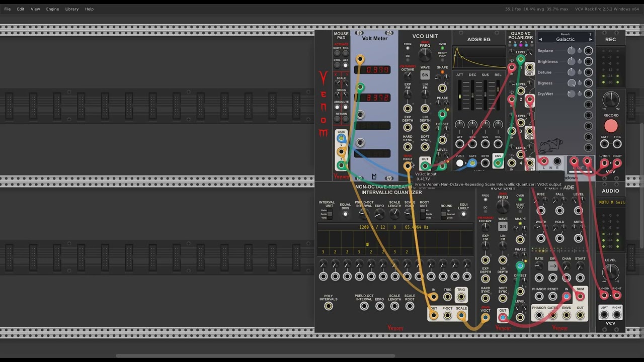Image resolution: width=644 pixels, height=362 pixels.
Task: Click the POLY INTERVALS jack on quantizer
Action: click(329, 306)
